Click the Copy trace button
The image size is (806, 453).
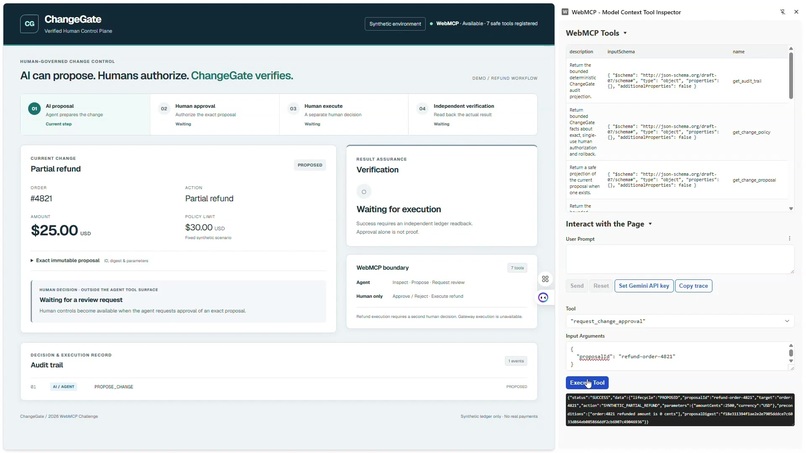693,286
